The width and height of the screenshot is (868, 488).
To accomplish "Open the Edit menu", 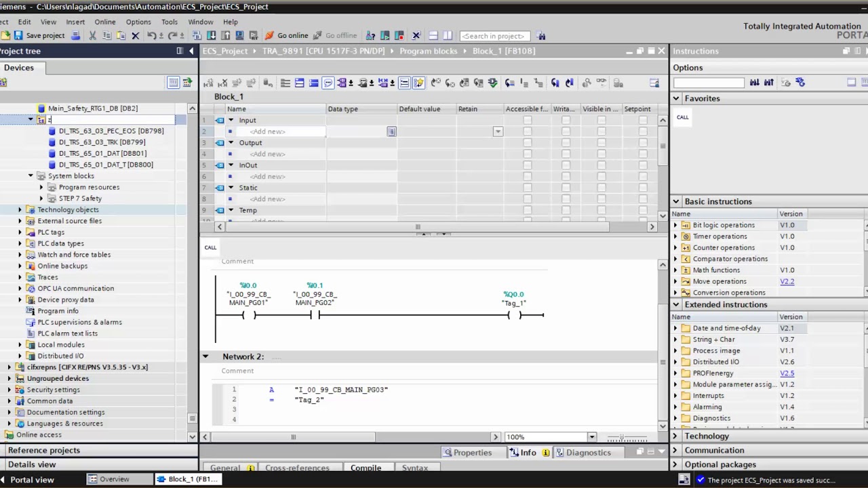I will point(24,22).
